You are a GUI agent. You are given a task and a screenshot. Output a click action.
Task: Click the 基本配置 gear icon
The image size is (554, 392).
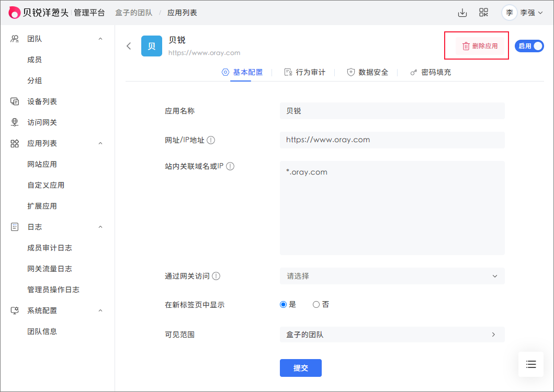(225, 72)
